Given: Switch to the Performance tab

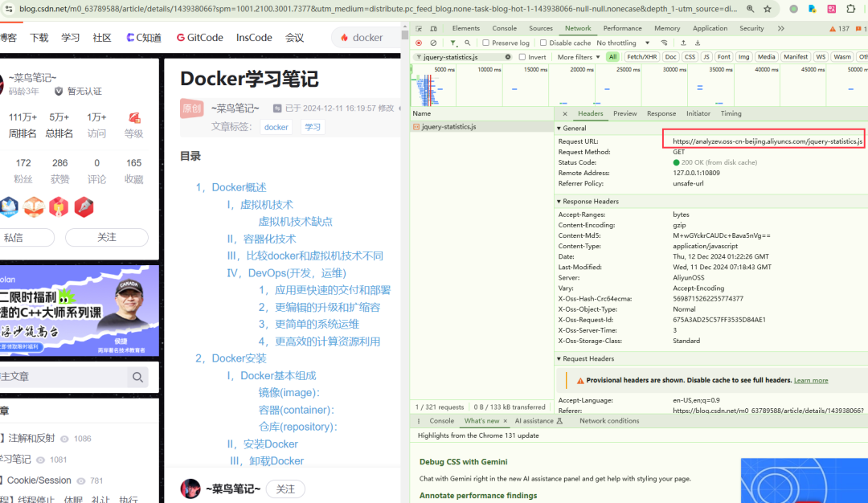Looking at the screenshot, I should point(622,28).
